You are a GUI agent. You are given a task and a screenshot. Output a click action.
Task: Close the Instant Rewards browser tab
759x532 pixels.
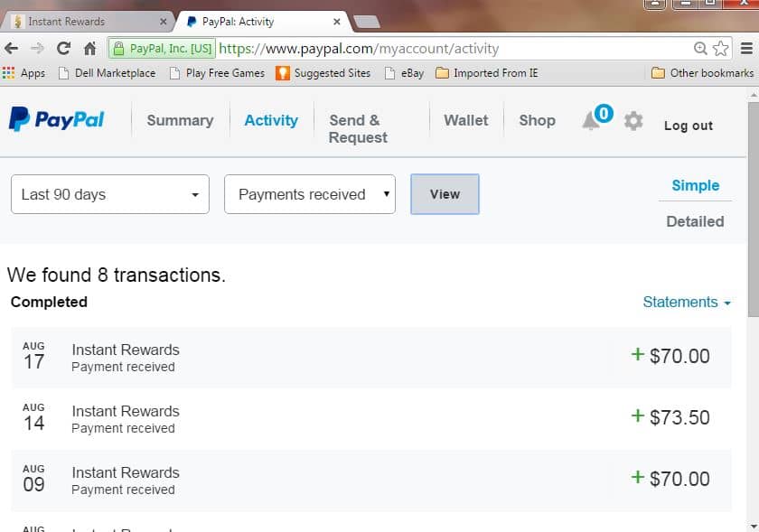coord(164,22)
